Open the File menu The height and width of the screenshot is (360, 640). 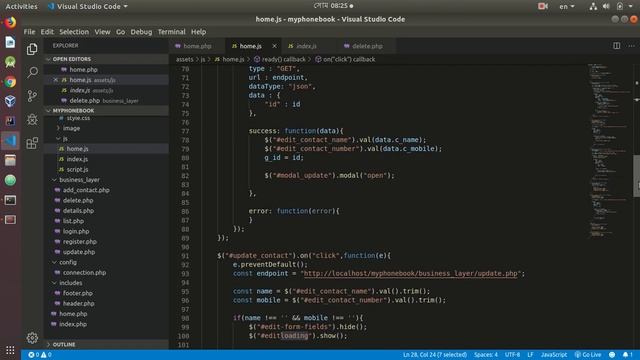pos(29,32)
